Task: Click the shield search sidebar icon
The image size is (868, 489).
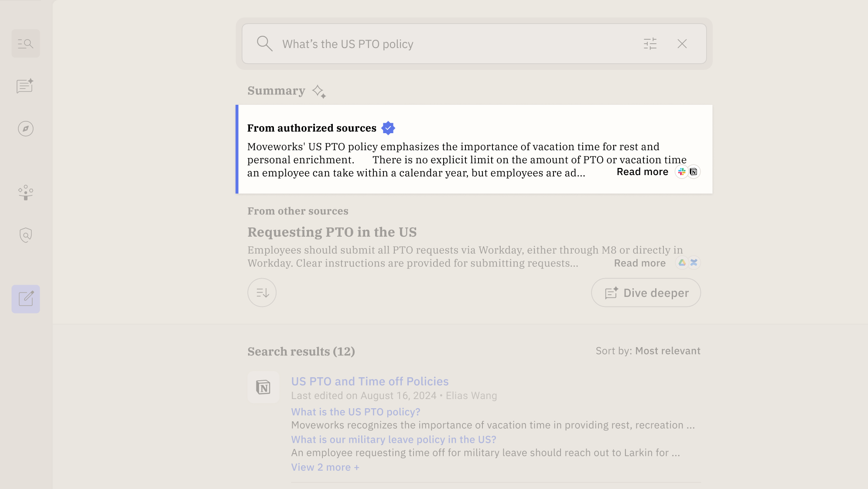Action: click(26, 235)
